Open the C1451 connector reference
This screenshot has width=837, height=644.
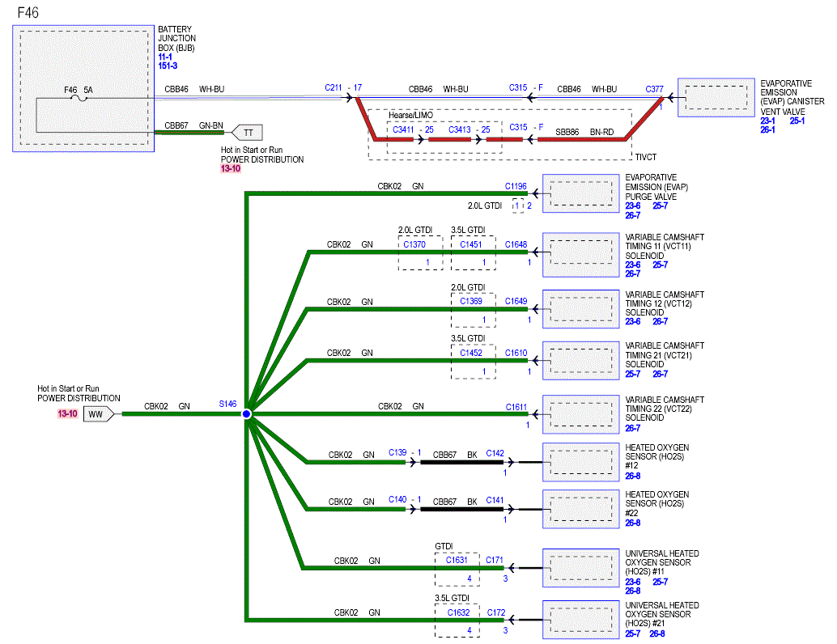click(471, 244)
